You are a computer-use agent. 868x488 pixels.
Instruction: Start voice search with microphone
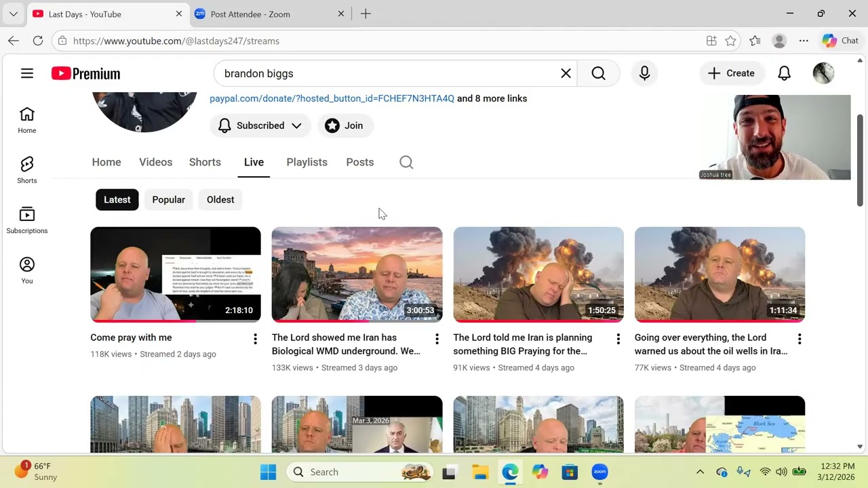644,73
